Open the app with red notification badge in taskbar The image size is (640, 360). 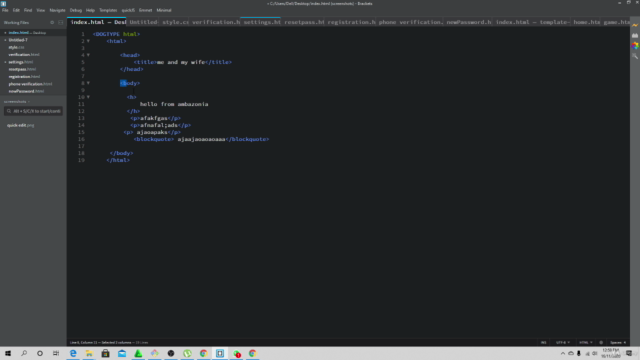[x=236, y=353]
